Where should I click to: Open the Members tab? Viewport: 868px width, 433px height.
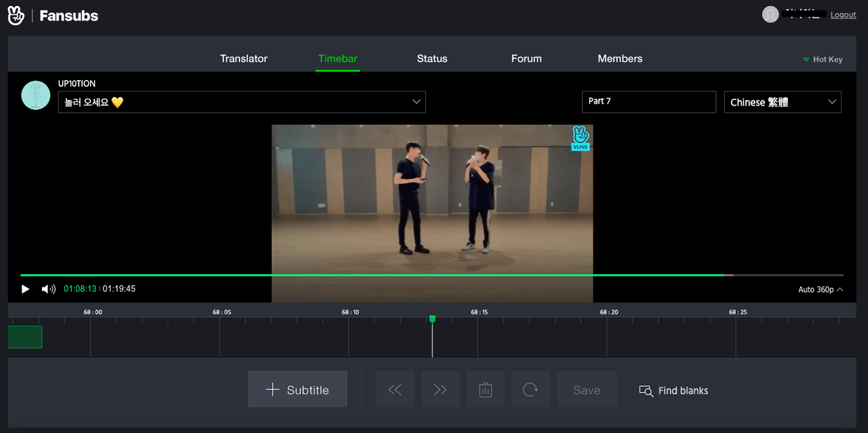(x=620, y=58)
